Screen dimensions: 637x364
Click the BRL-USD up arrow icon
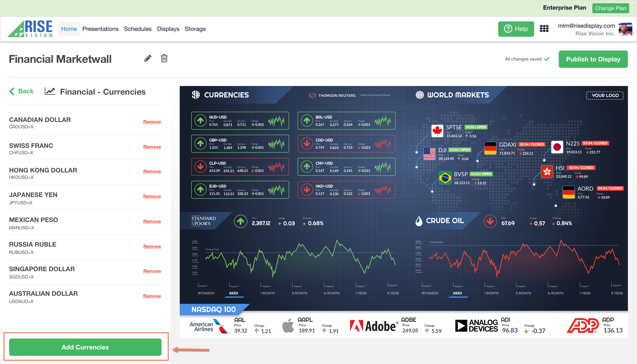click(307, 121)
